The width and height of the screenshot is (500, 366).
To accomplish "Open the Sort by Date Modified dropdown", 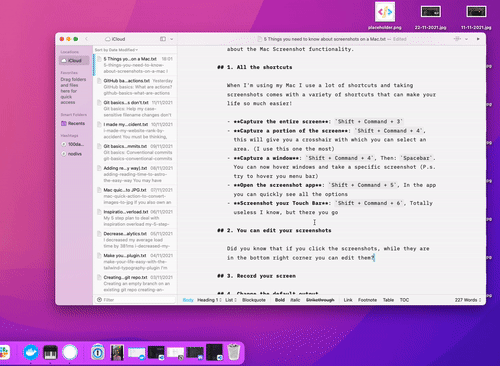I will click(116, 50).
